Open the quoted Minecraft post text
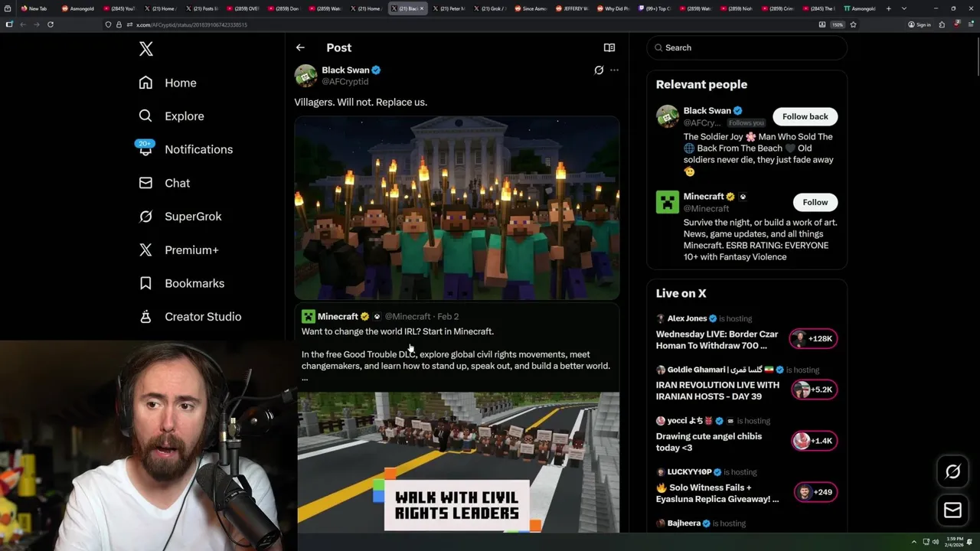The width and height of the screenshot is (980, 551). (456, 354)
